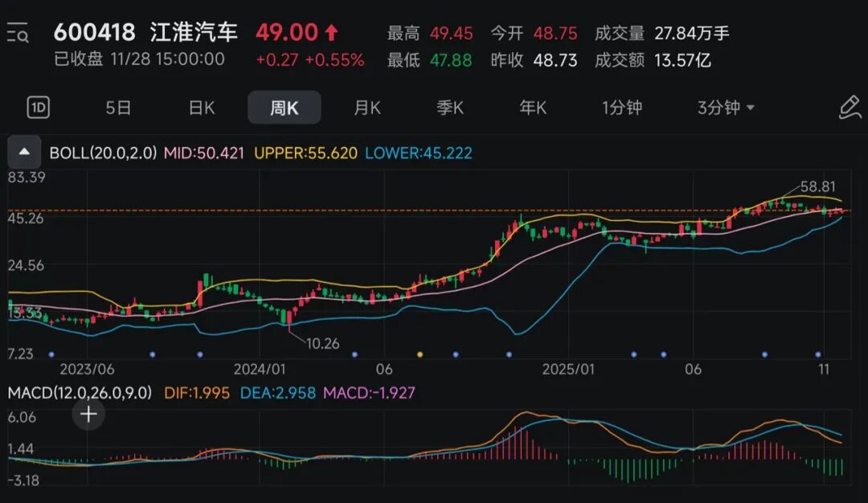Click the 2024/01 date axis label
The image size is (868, 503).
click(x=260, y=369)
